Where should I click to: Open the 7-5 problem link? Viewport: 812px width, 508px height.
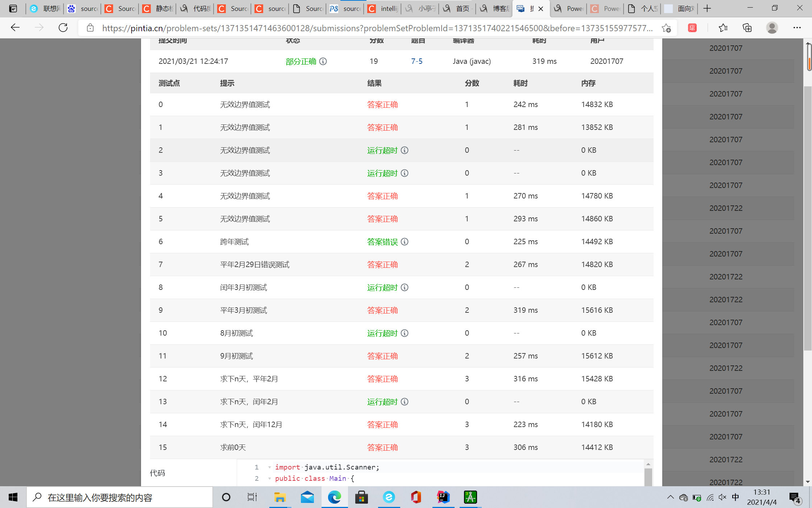coord(417,61)
